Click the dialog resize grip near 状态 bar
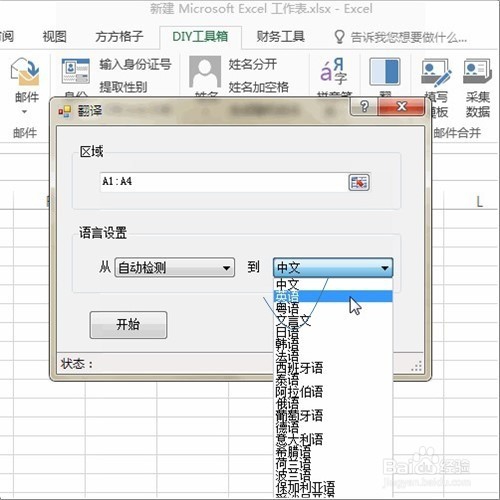500x500 pixels. (417, 366)
